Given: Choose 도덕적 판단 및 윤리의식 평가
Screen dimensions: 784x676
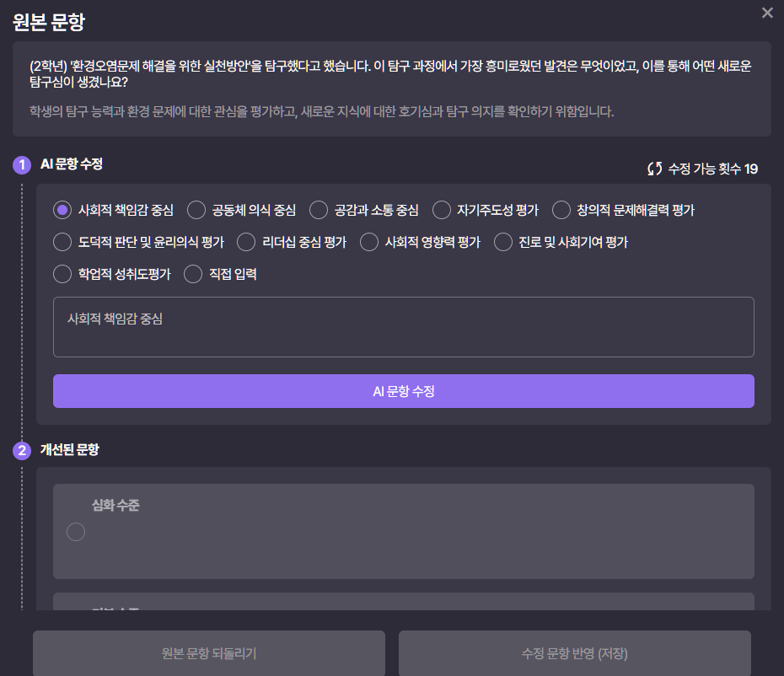Looking at the screenshot, I should tap(62, 241).
